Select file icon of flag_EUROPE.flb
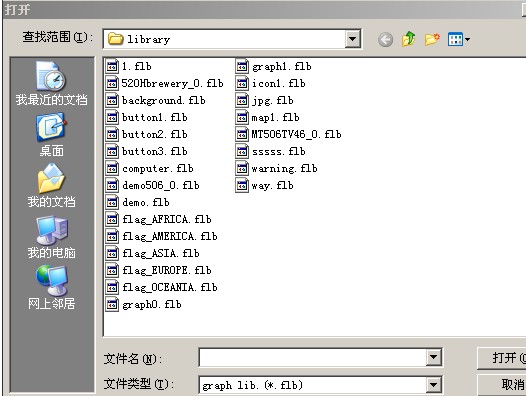Image resolution: width=526 pixels, height=396 pixels. (112, 270)
